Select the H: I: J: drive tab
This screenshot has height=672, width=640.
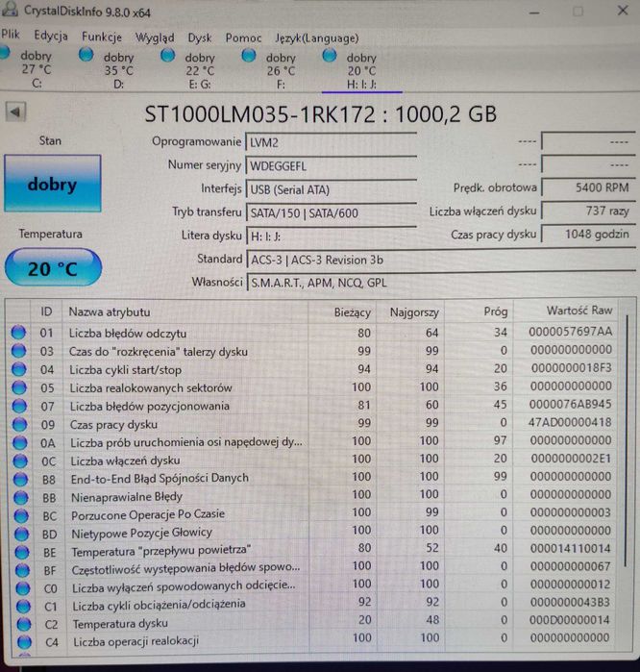[x=362, y=71]
